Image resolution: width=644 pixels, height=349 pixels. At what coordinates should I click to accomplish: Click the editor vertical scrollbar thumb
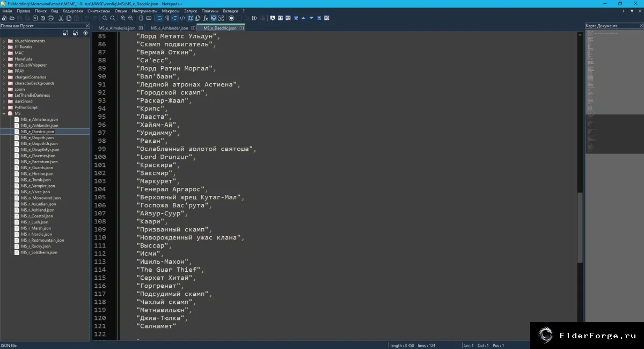pos(580,228)
